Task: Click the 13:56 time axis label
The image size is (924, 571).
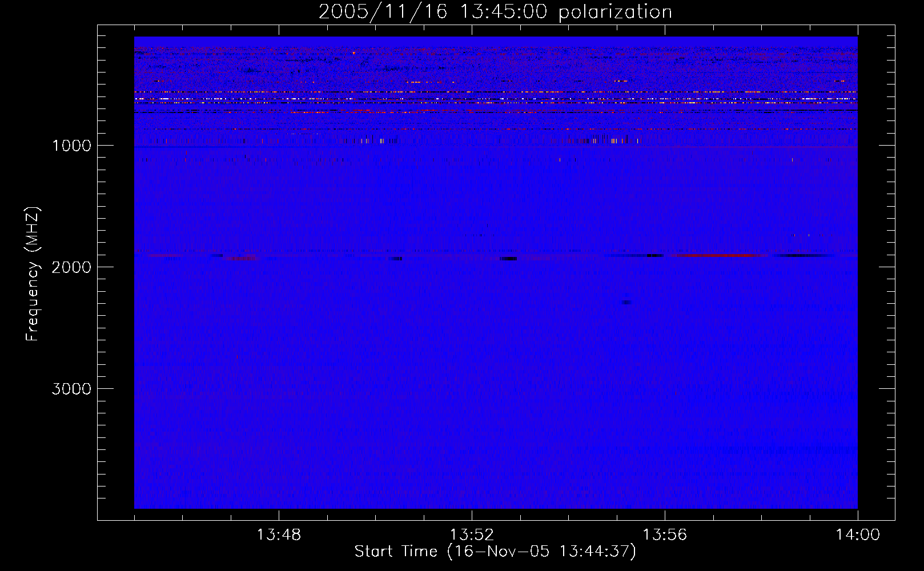Action: click(665, 535)
